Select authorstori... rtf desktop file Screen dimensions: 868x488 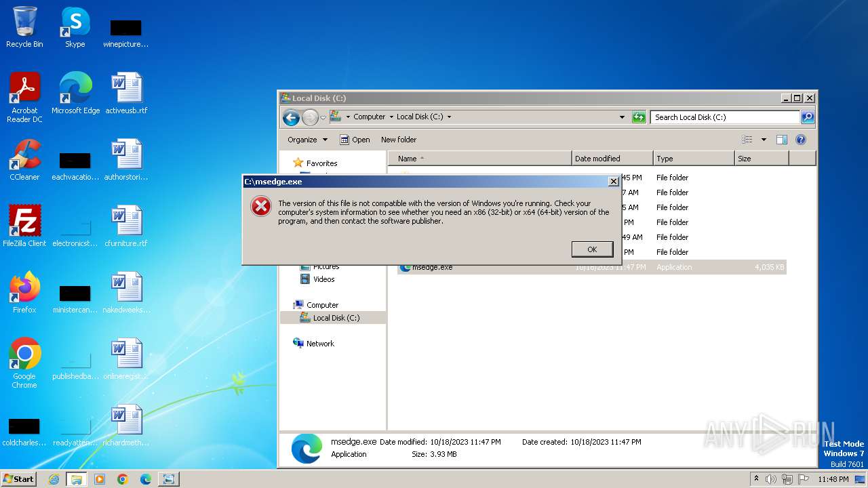pos(126,161)
